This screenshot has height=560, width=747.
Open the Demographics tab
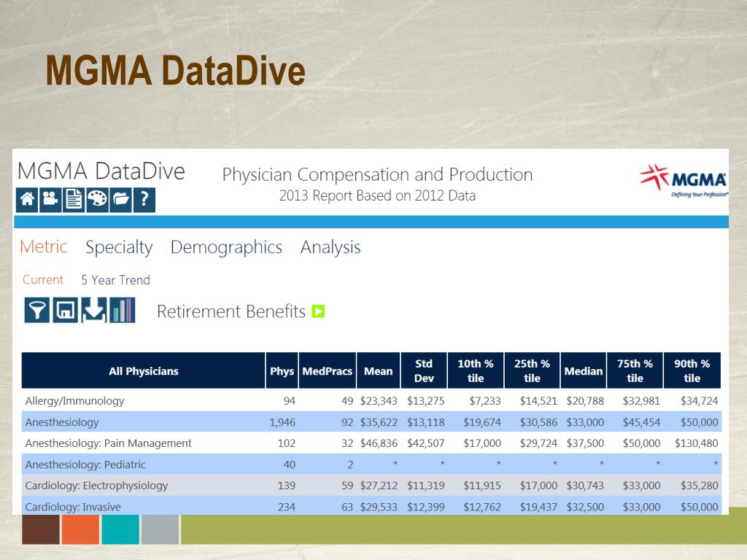point(226,247)
